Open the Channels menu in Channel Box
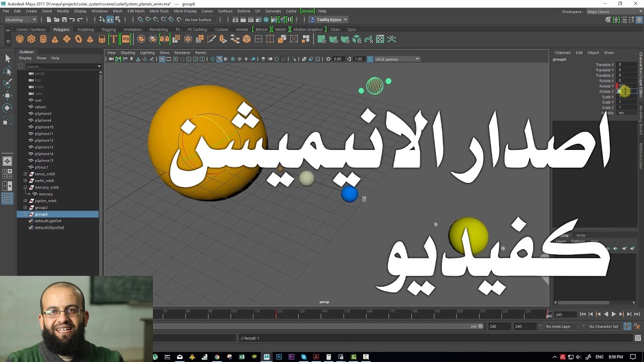Viewport: 644px width, 362px height. [562, 53]
